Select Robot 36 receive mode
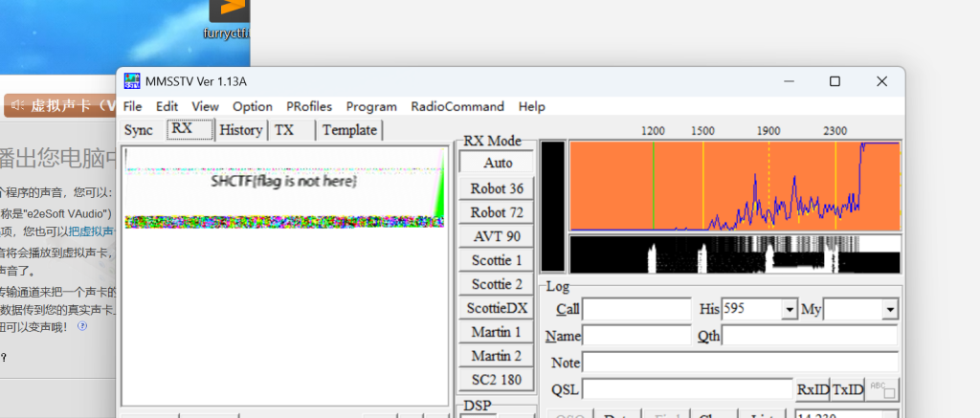This screenshot has height=418, width=980. (497, 188)
